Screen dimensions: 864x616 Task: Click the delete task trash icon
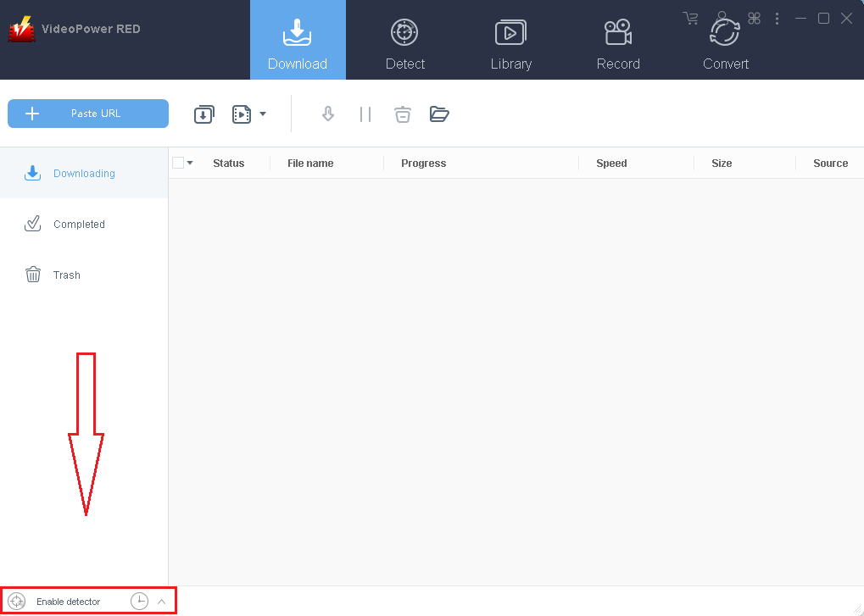point(403,114)
